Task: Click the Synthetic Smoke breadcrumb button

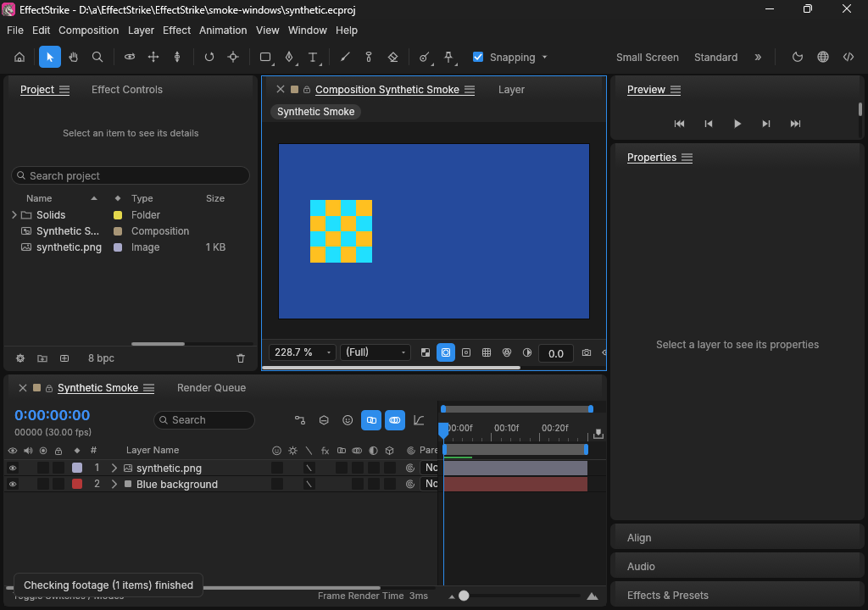Action: 315,112
